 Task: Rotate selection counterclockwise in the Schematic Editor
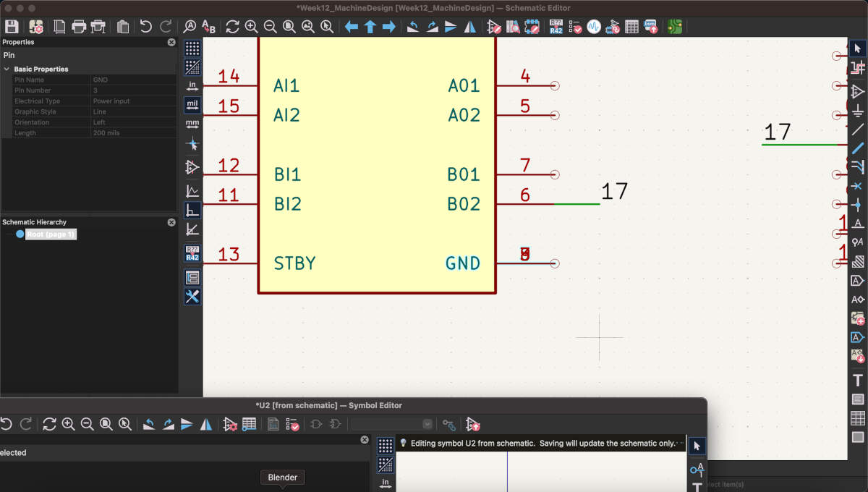pyautogui.click(x=413, y=27)
